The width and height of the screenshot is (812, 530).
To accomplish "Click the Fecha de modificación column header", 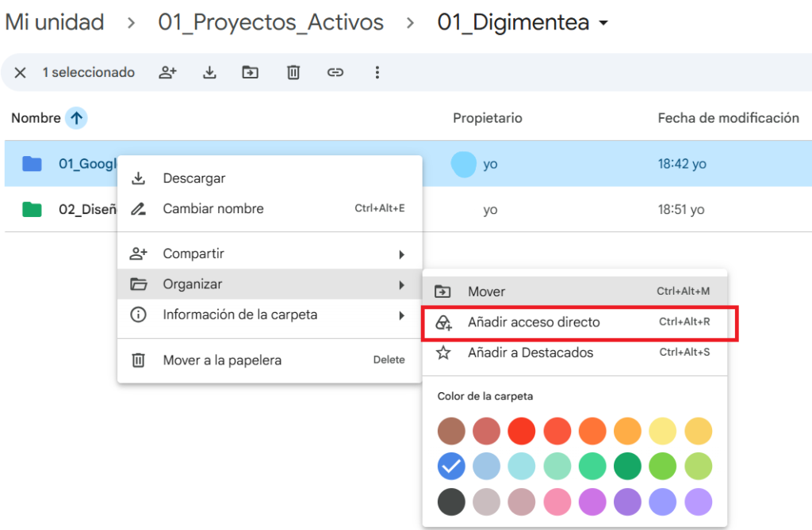I will 728,119.
